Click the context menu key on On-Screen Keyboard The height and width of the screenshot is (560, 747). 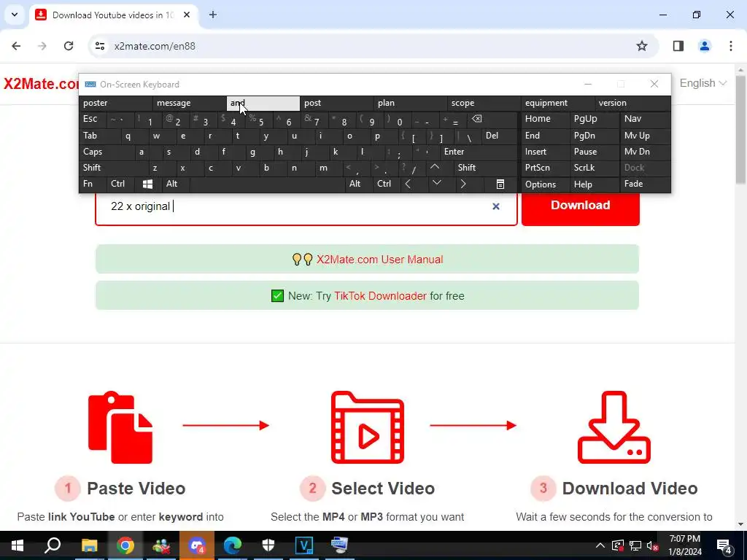click(500, 184)
